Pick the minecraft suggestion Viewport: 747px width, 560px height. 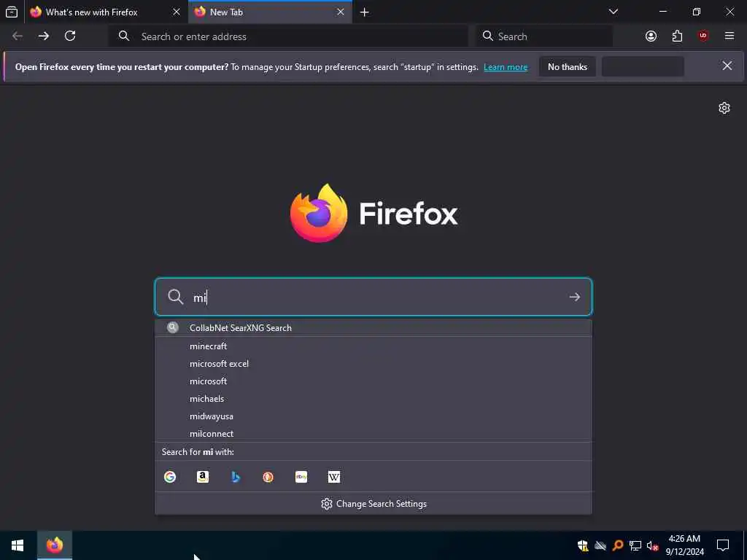(x=373, y=346)
